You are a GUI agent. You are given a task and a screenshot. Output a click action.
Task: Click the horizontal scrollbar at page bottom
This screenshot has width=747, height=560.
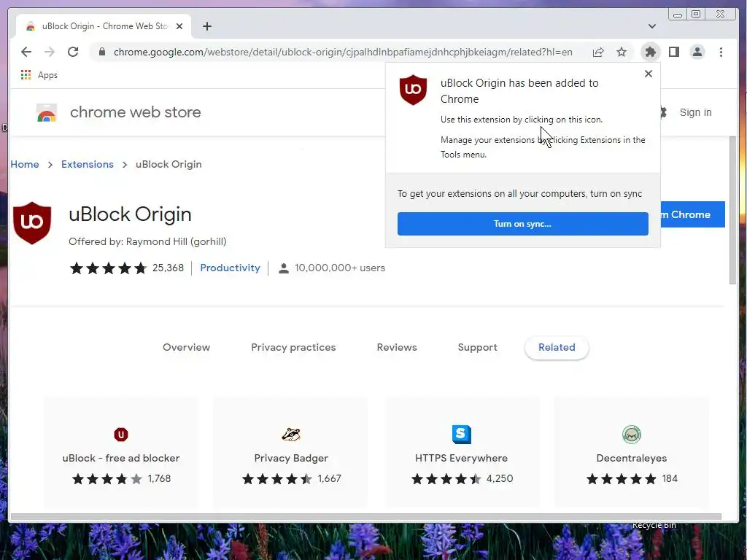coord(366,517)
